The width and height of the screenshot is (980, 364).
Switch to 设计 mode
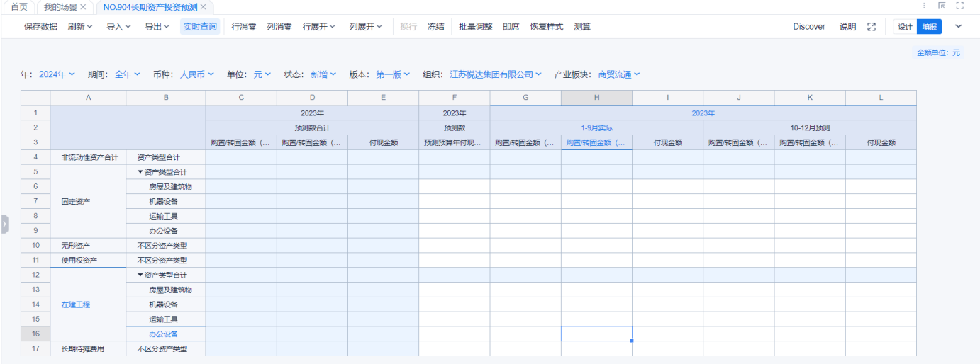pos(905,27)
